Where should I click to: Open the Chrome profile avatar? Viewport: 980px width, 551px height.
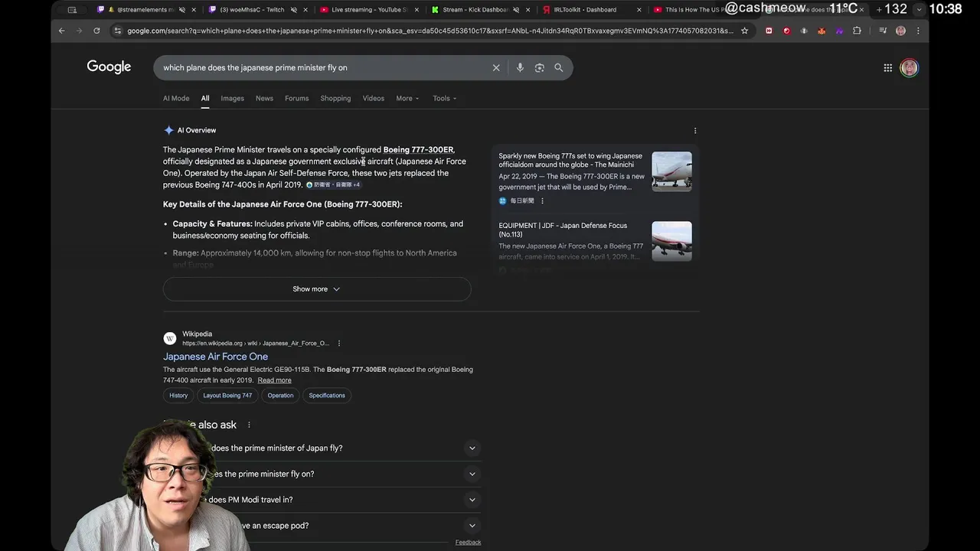click(x=900, y=31)
